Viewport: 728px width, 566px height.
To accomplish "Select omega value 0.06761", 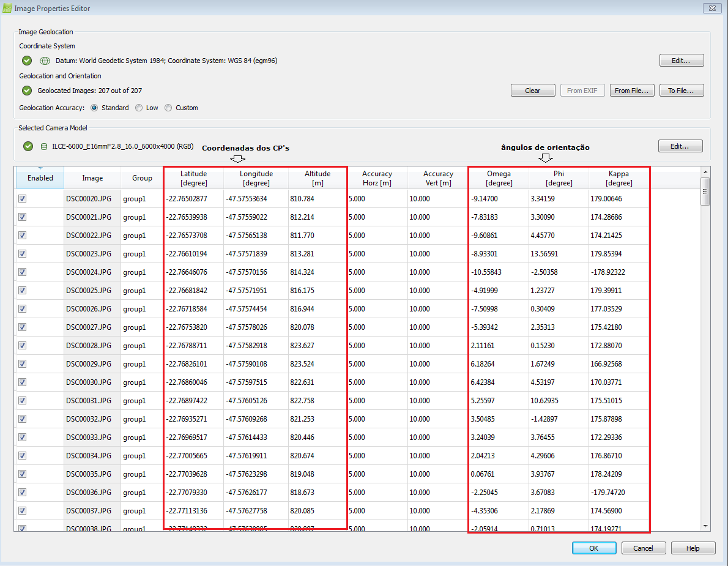I will tap(499, 474).
